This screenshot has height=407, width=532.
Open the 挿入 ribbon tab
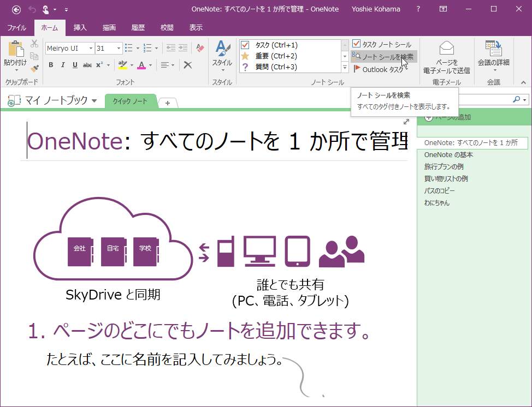coord(80,27)
